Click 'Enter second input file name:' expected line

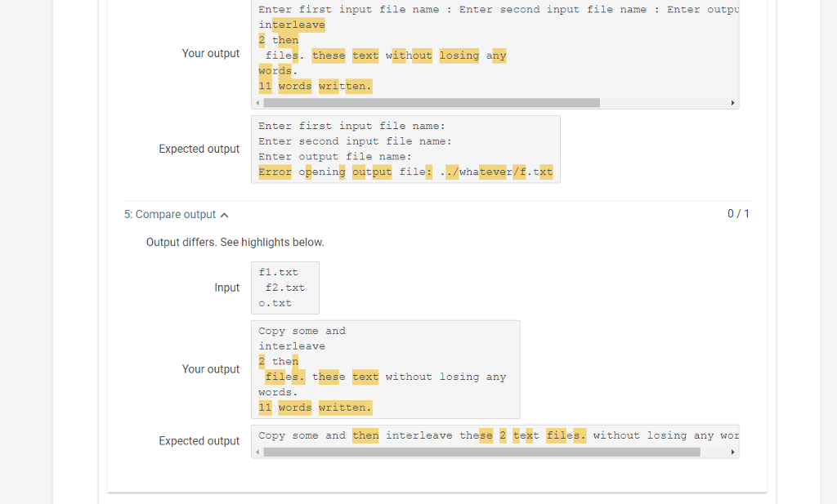pyautogui.click(x=355, y=141)
